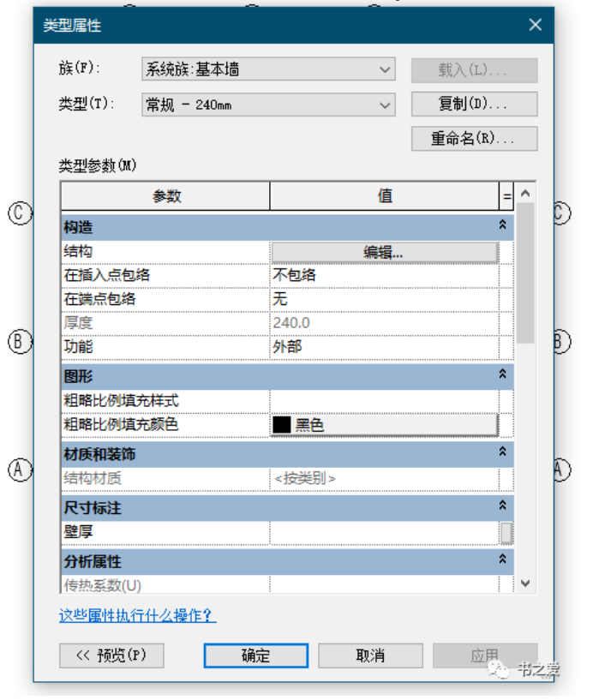593x700 pixels.
Task: Select the 在端点包络 value 无
Action: [385, 299]
